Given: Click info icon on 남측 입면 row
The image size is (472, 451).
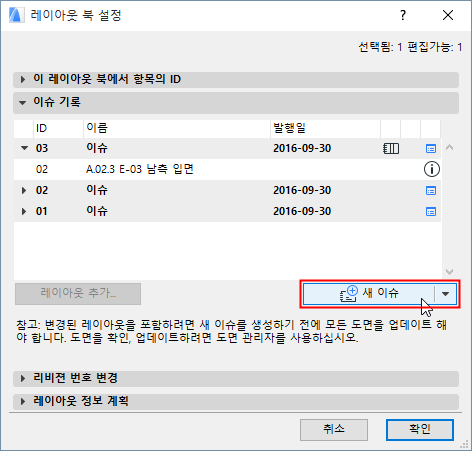Looking at the screenshot, I should pos(431,169).
